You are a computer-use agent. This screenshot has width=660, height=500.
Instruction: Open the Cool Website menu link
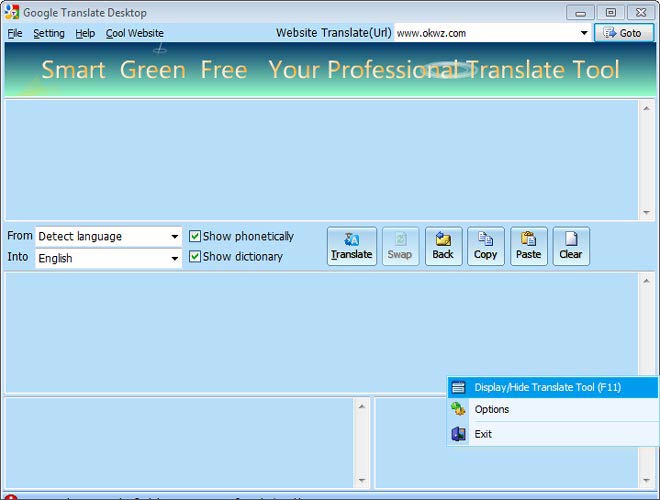click(x=135, y=33)
